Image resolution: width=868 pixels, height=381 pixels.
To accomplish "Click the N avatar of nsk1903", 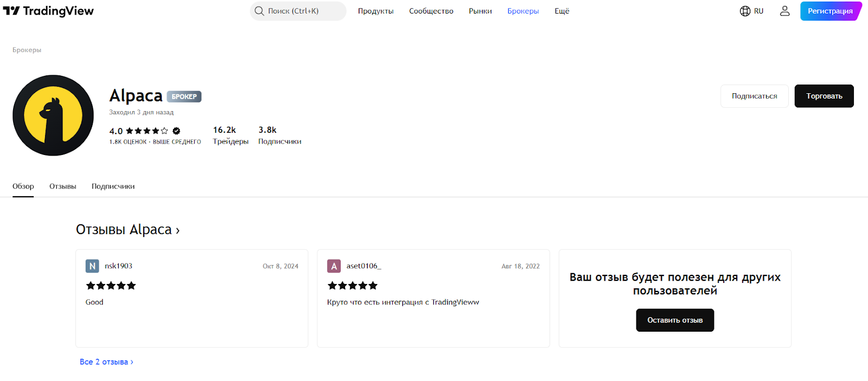I will click(92, 266).
